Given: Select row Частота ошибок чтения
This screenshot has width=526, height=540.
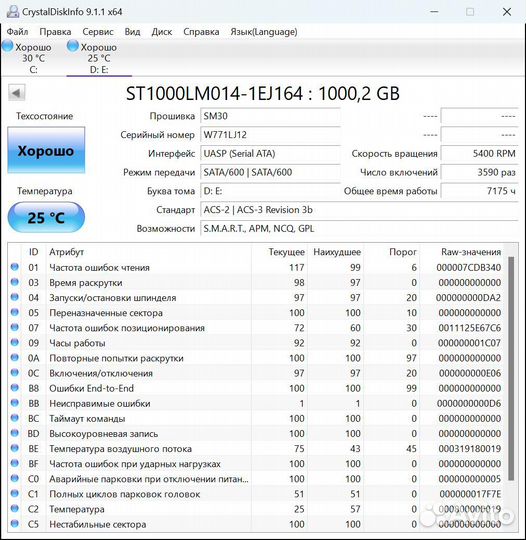Looking at the screenshot, I should (257, 267).
